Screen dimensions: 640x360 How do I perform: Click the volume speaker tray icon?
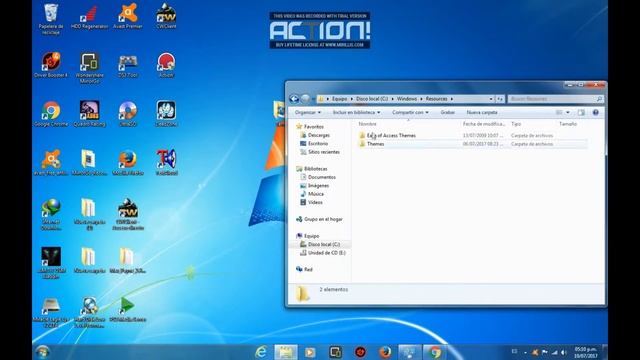pyautogui.click(x=564, y=352)
